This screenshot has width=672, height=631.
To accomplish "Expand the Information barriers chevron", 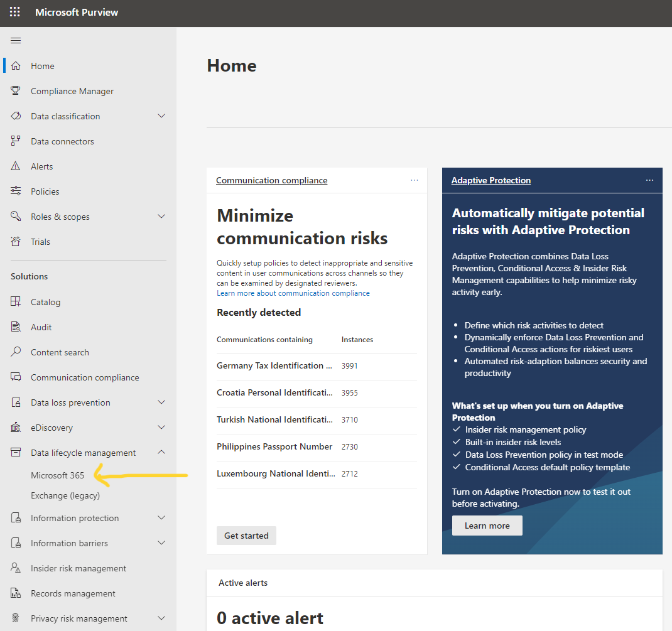I will click(x=161, y=542).
